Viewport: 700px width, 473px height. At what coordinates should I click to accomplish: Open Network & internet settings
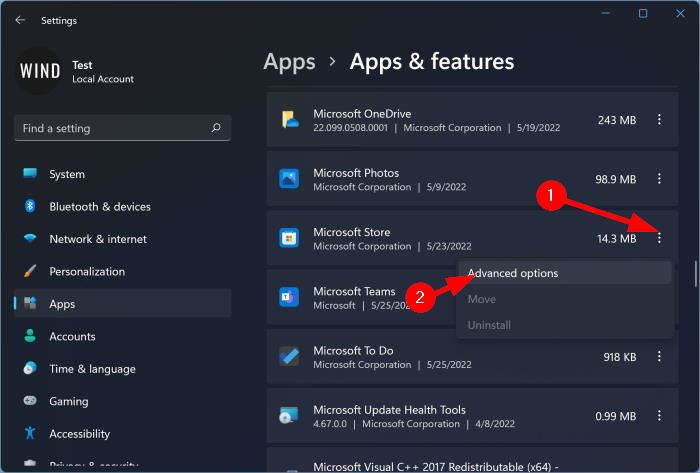tap(123, 239)
